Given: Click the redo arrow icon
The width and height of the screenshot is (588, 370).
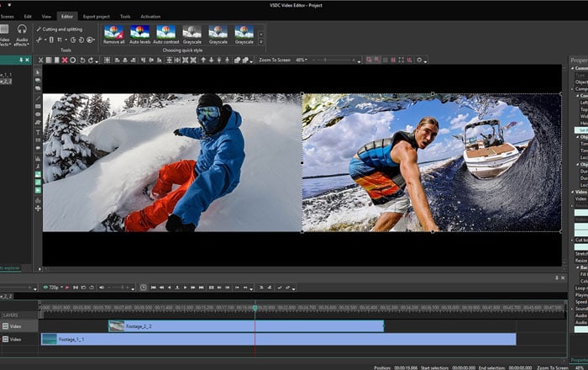Looking at the screenshot, I should (91, 60).
